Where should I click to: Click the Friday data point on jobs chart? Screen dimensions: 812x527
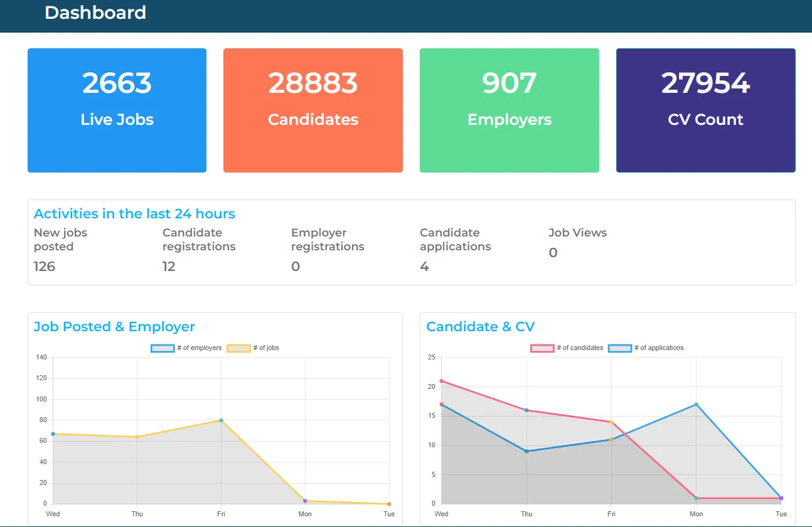coord(221,420)
